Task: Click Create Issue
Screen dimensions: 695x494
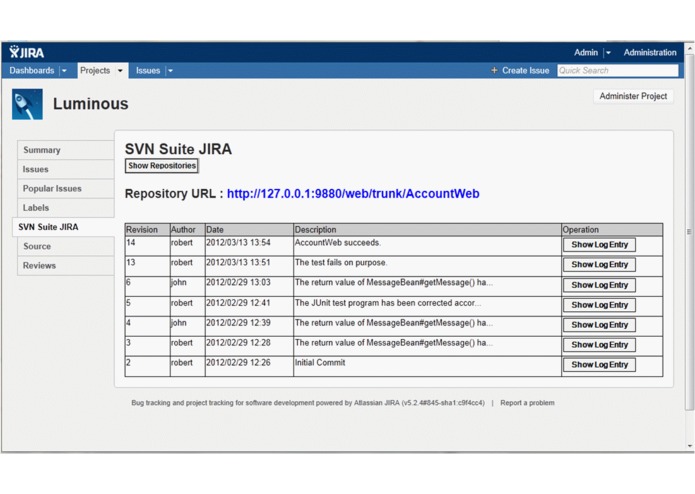Action: pos(525,70)
